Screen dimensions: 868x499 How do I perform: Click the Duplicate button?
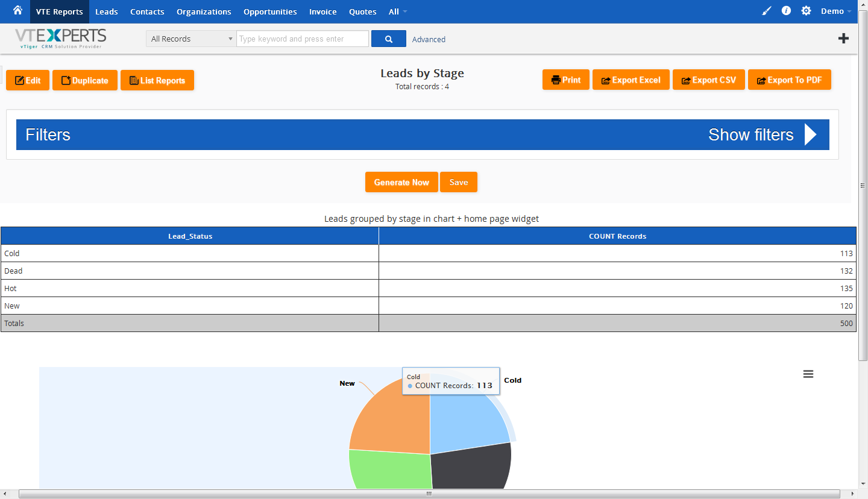[85, 80]
